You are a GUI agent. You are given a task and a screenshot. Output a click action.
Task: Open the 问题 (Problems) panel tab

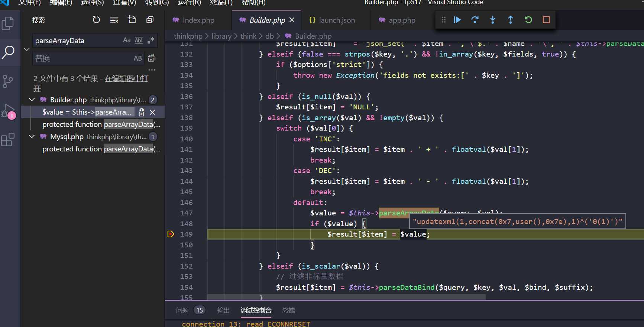point(182,310)
